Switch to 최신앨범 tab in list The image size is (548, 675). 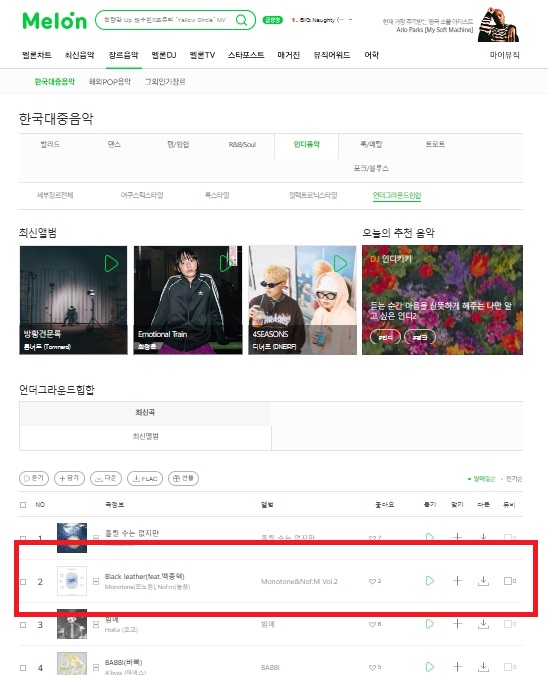146,437
